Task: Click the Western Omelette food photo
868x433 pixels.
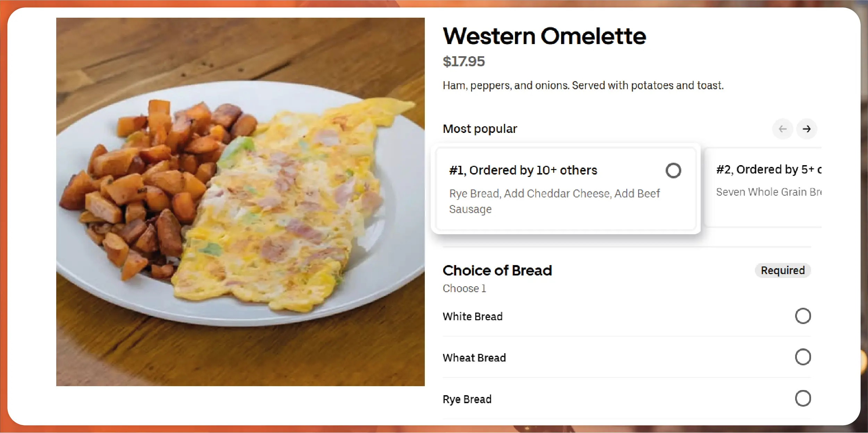Action: [x=240, y=202]
